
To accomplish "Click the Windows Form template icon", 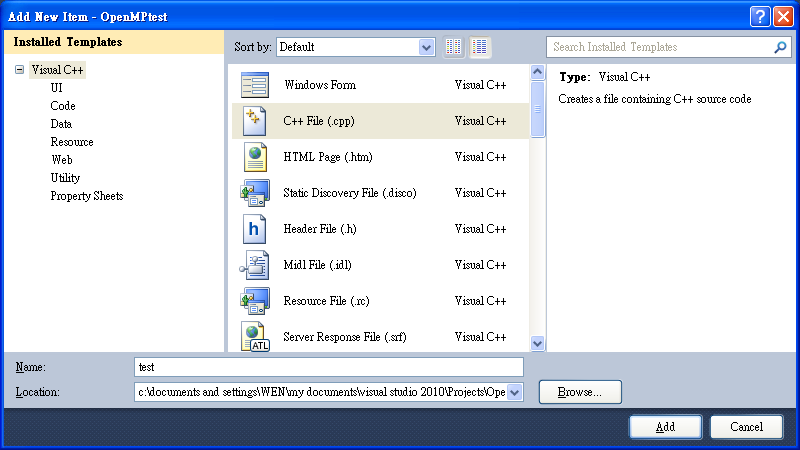I will pos(254,85).
